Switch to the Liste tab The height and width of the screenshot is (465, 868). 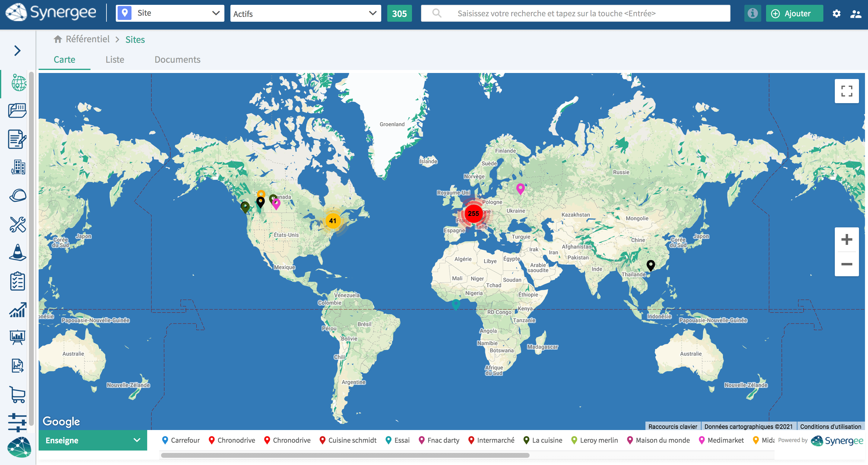click(x=115, y=60)
